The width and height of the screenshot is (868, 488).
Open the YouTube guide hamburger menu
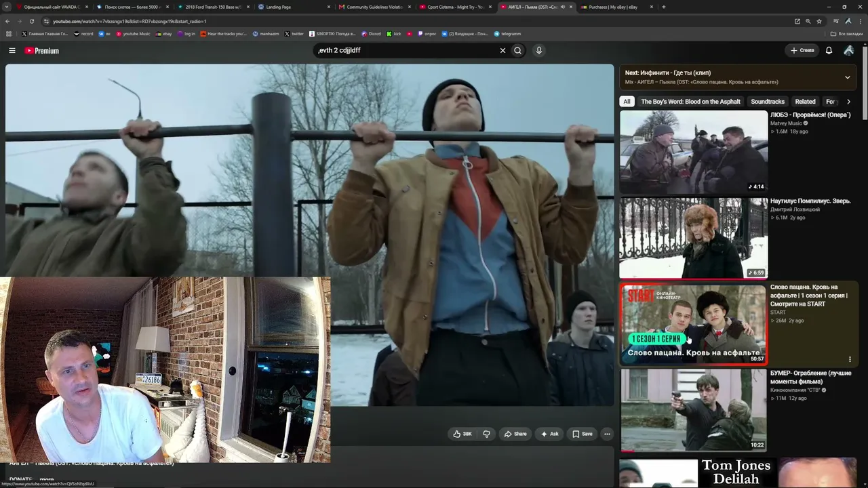tap(12, 50)
